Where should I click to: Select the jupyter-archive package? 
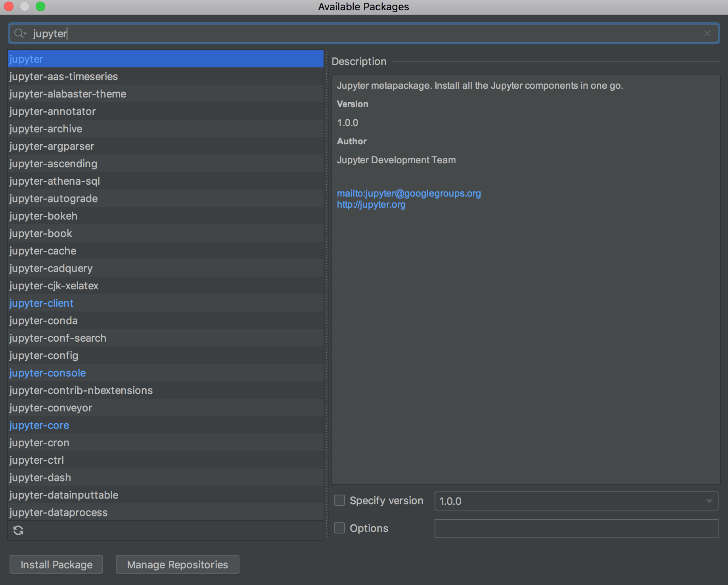166,128
